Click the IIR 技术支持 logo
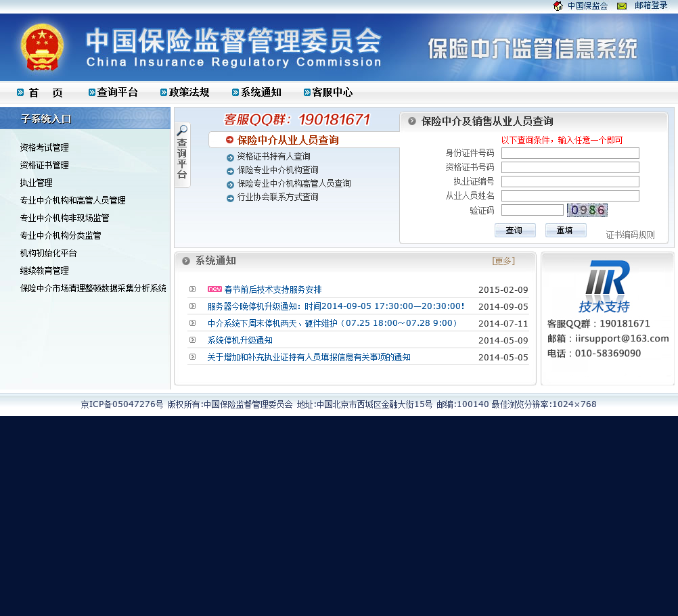The image size is (678, 616). 606,286
